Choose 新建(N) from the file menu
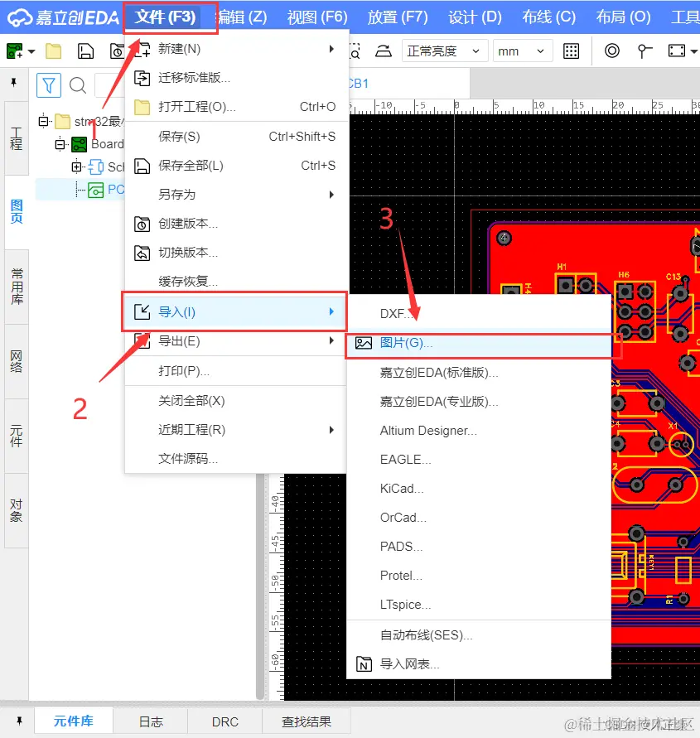The height and width of the screenshot is (738, 700). (237, 49)
